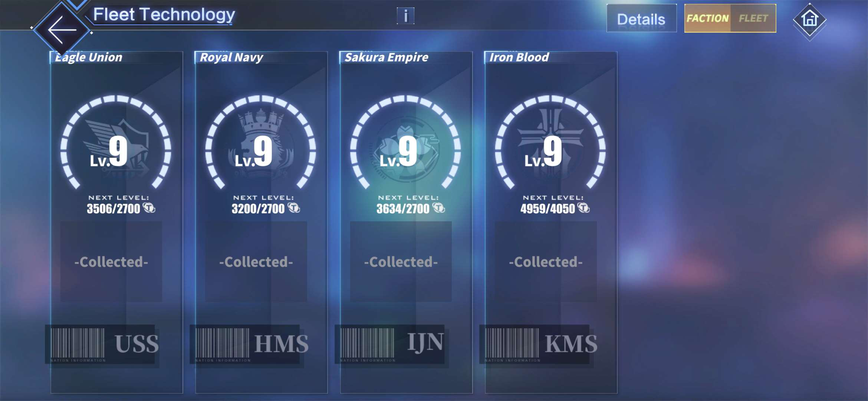Select the Eagle Union card title
This screenshot has width=868, height=401.
click(x=89, y=57)
